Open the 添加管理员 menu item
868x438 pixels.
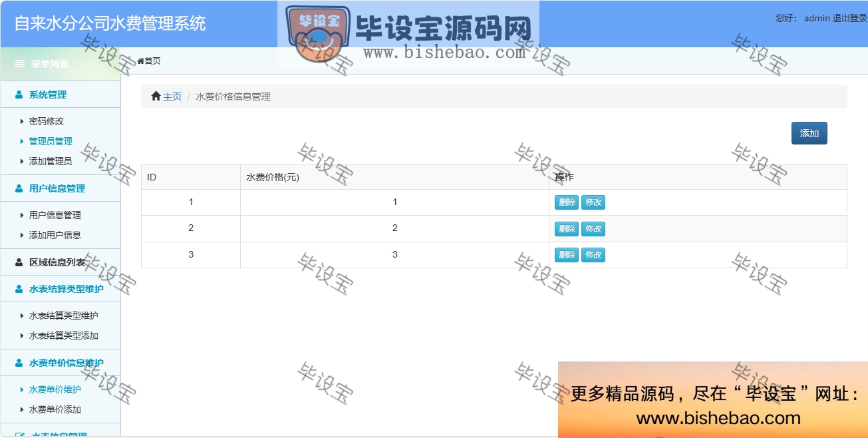pos(51,161)
